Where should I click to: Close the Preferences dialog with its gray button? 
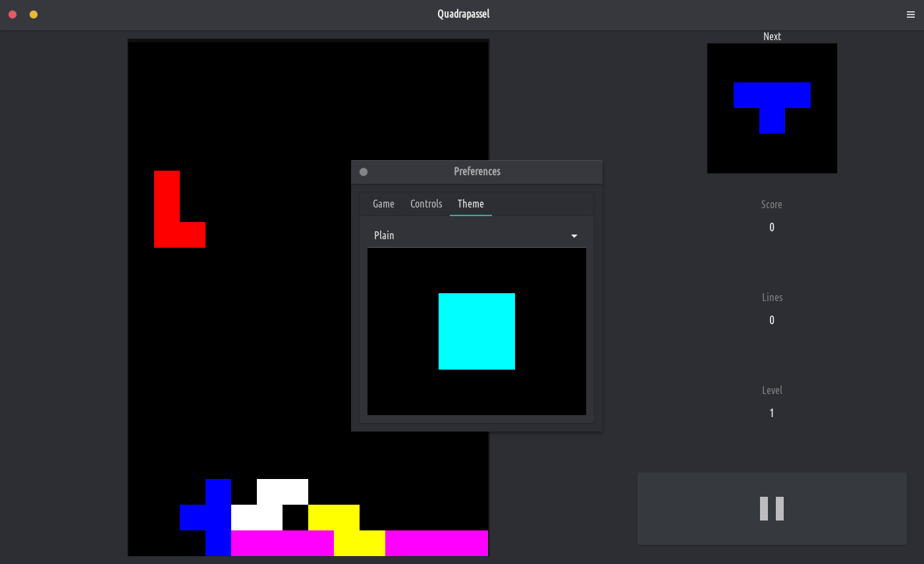click(x=364, y=172)
